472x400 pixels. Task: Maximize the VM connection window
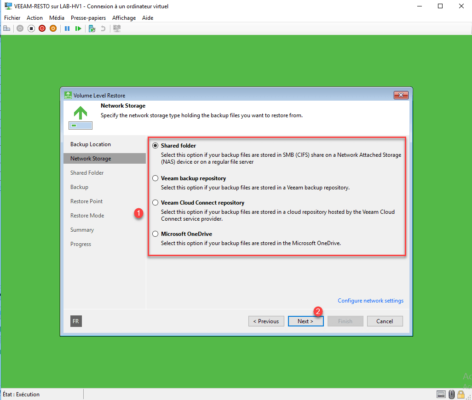440,6
